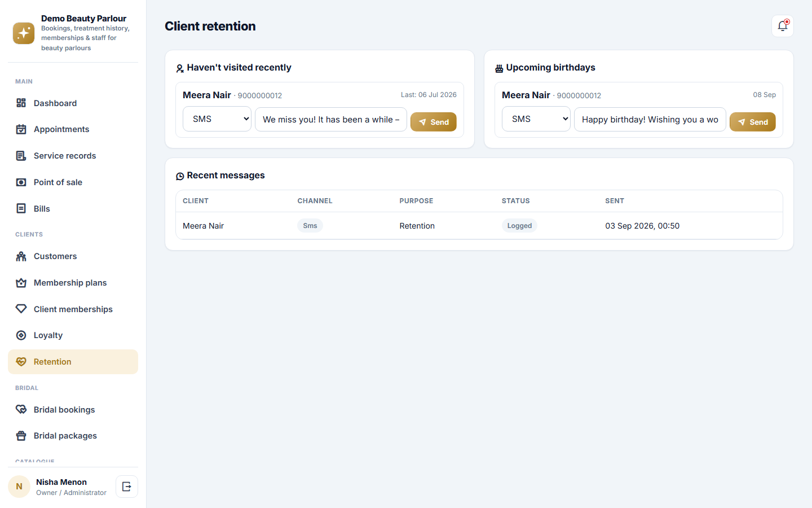This screenshot has width=812, height=508.
Task: Click the Dashboard grid icon
Action: coord(21,103)
